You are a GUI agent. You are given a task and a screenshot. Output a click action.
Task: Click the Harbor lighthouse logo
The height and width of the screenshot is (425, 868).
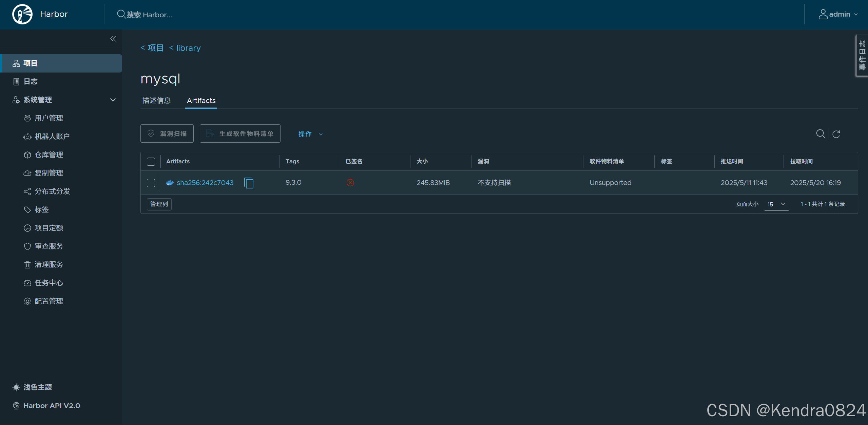click(22, 14)
